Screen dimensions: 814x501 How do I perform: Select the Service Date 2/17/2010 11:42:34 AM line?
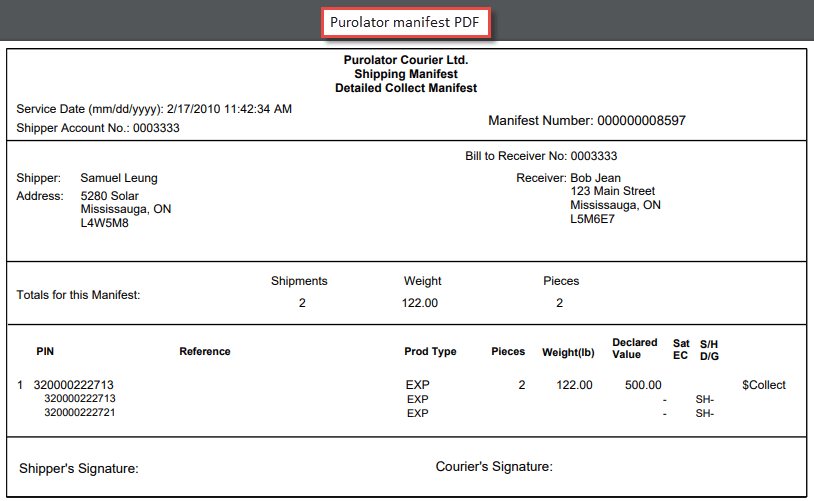tap(154, 109)
